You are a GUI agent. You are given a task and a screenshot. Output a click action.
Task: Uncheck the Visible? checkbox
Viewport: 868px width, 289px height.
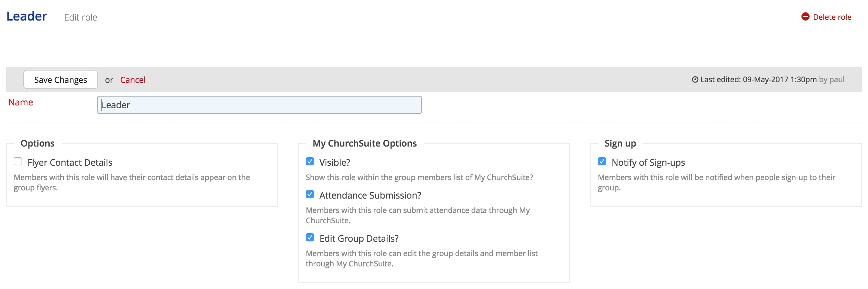tap(310, 161)
